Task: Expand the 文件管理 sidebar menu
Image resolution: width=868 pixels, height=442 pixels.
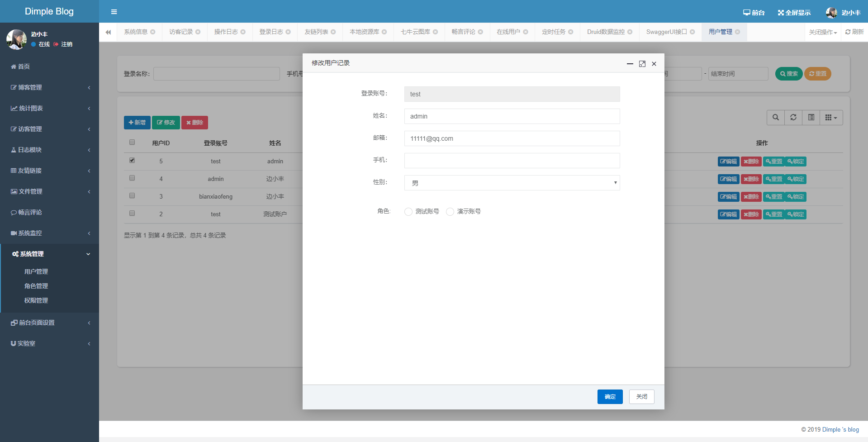Action: 49,191
